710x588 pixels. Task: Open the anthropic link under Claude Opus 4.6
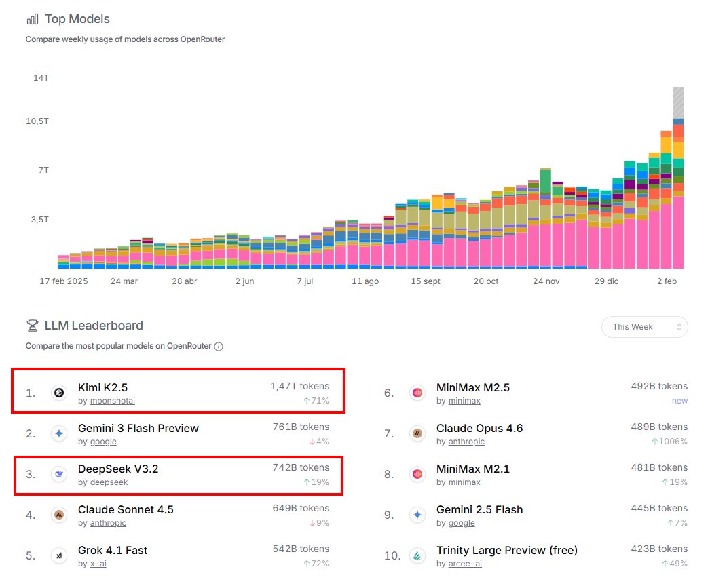click(466, 442)
